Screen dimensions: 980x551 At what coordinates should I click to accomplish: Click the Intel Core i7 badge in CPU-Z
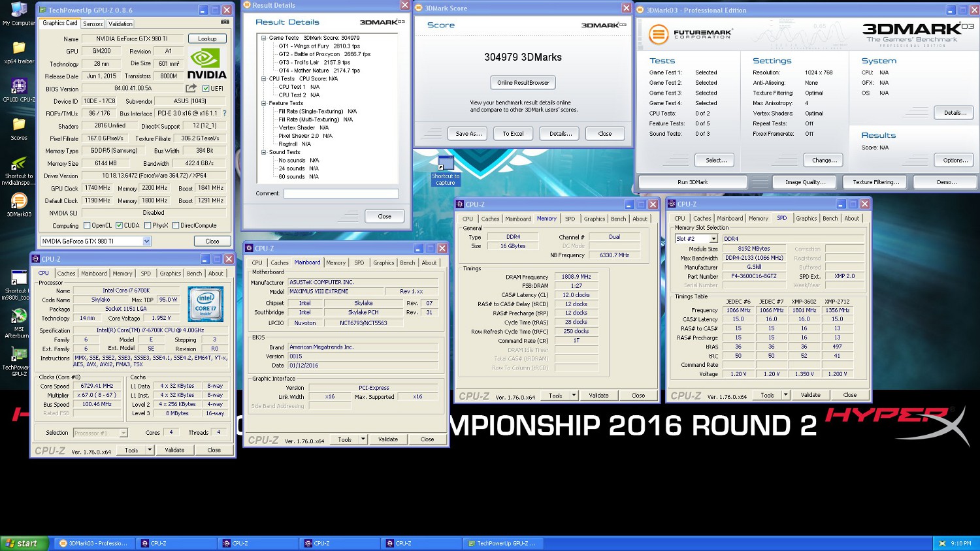point(205,304)
